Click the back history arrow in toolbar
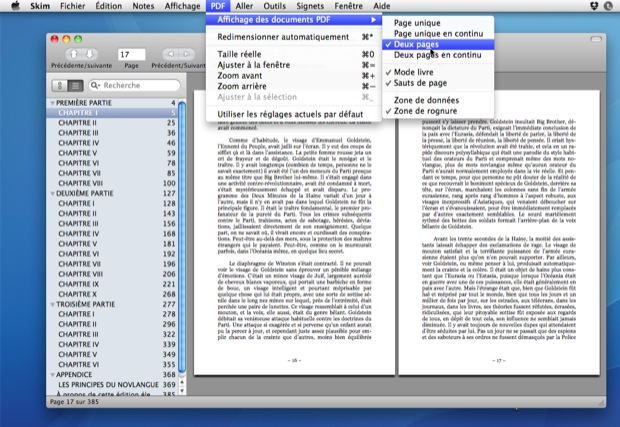 pos(170,54)
